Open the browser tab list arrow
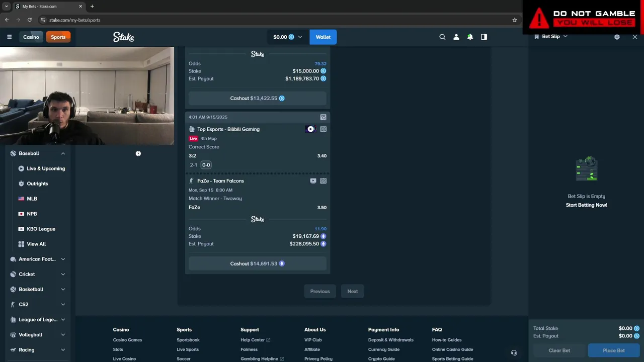This screenshot has width=644, height=362. pyautogui.click(x=6, y=7)
